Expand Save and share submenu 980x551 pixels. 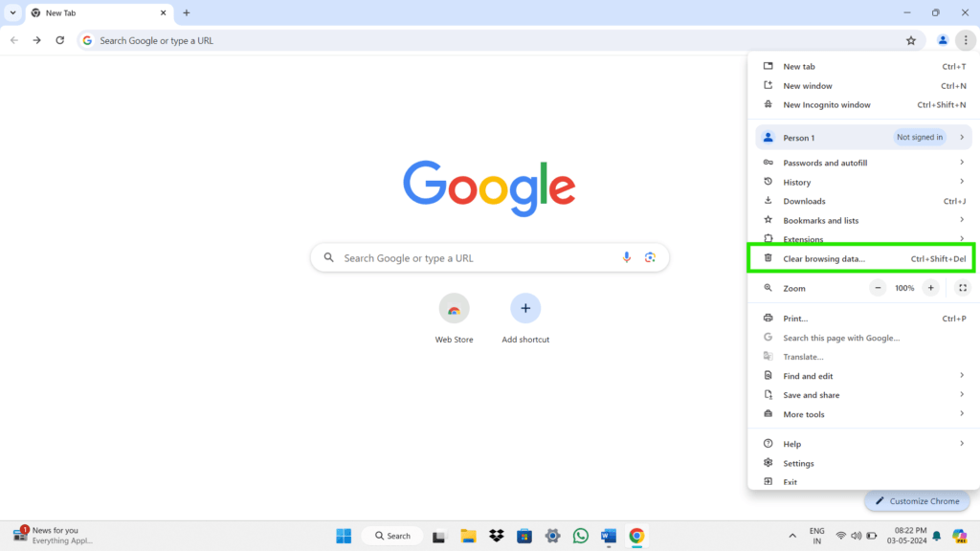(x=864, y=395)
